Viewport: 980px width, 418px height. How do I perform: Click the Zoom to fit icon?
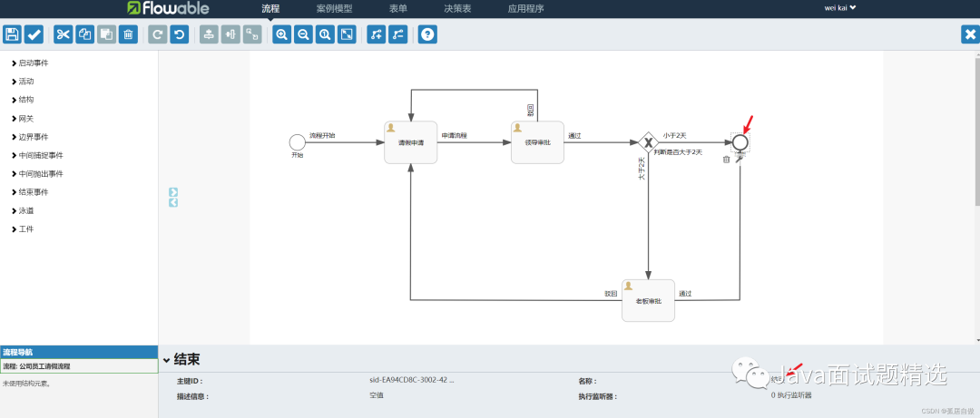click(x=347, y=34)
